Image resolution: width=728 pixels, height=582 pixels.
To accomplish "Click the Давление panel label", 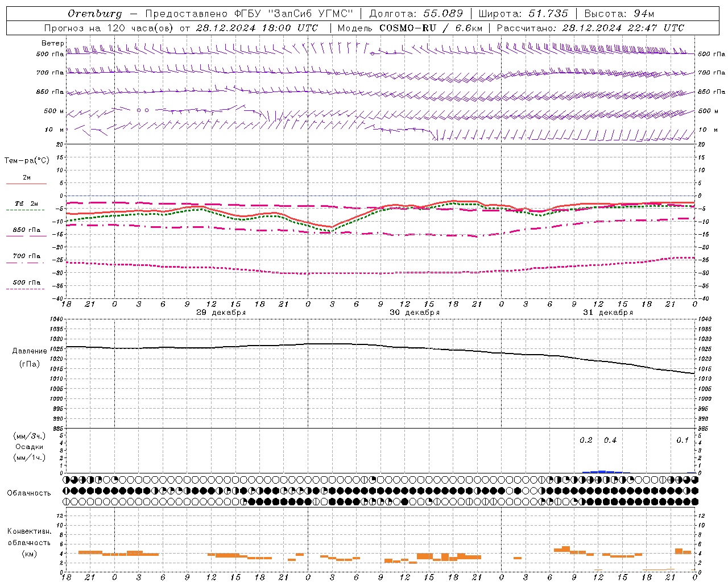I will tap(30, 351).
